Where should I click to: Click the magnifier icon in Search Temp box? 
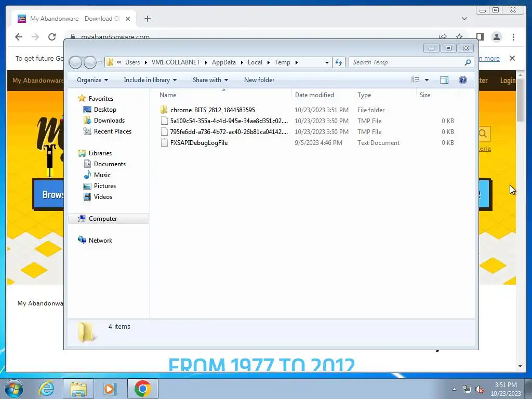tap(468, 62)
